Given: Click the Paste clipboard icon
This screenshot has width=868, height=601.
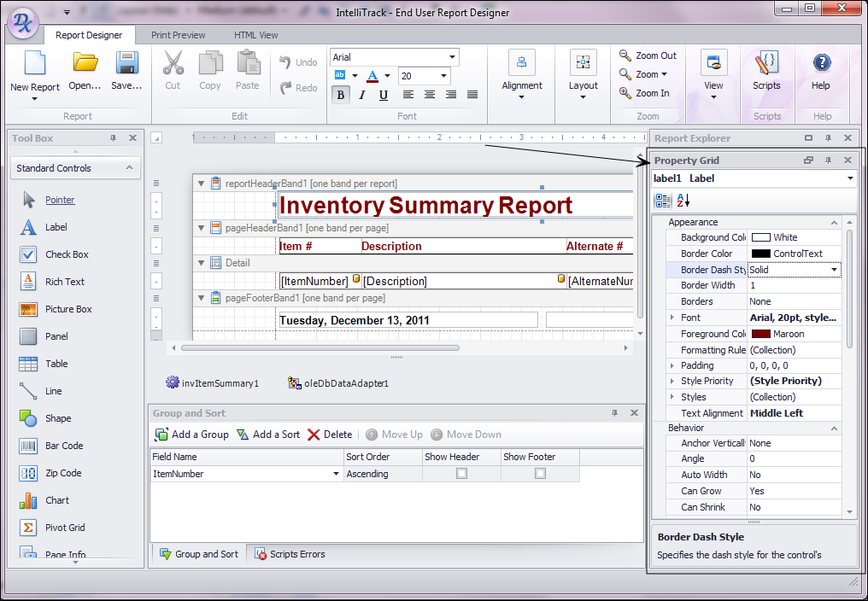Looking at the screenshot, I should pos(248,62).
